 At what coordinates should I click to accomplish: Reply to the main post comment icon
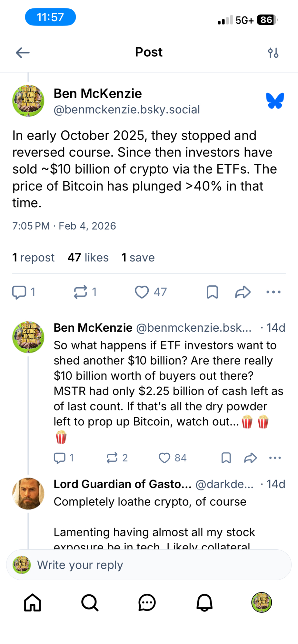pyautogui.click(x=19, y=292)
